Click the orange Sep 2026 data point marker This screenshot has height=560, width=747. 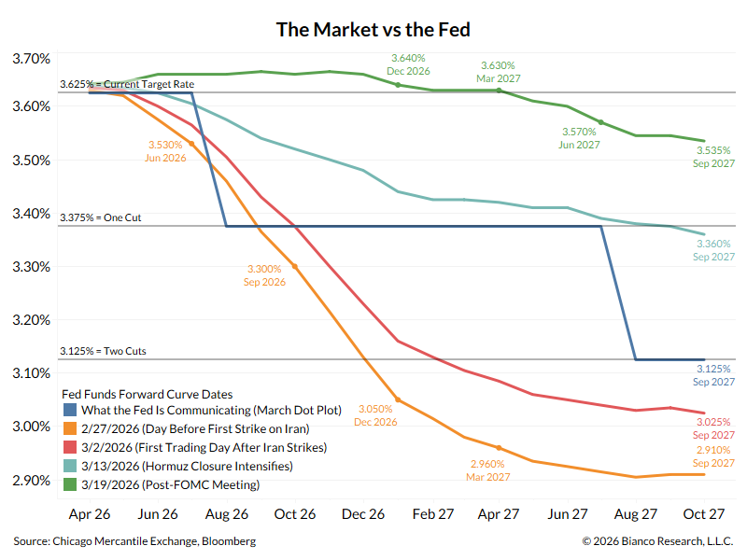[295, 266]
